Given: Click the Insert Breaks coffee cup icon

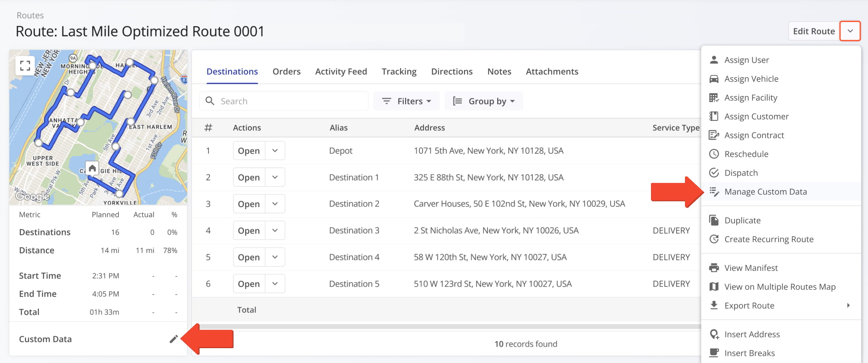Looking at the screenshot, I should [714, 353].
